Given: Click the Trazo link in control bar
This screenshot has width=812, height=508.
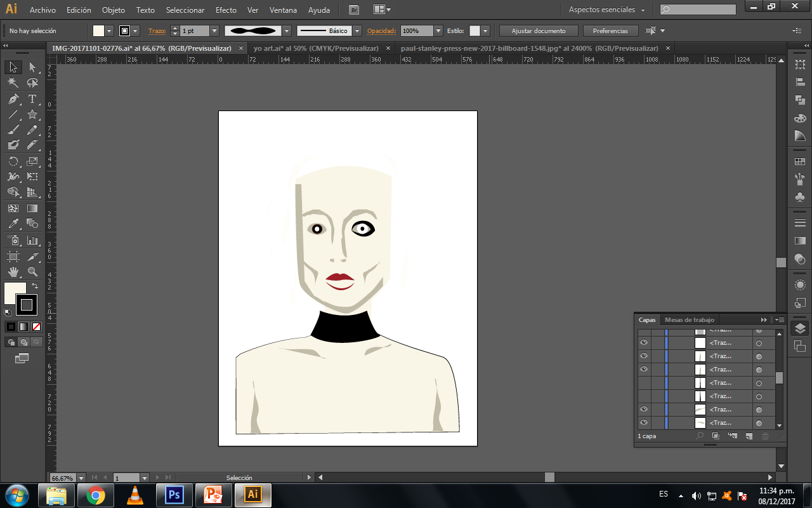Looking at the screenshot, I should click(156, 30).
